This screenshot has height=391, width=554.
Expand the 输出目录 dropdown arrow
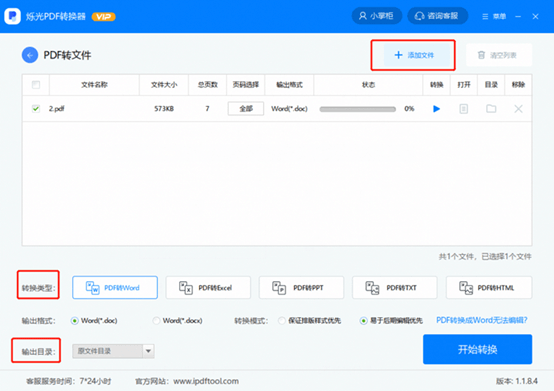[x=148, y=351]
